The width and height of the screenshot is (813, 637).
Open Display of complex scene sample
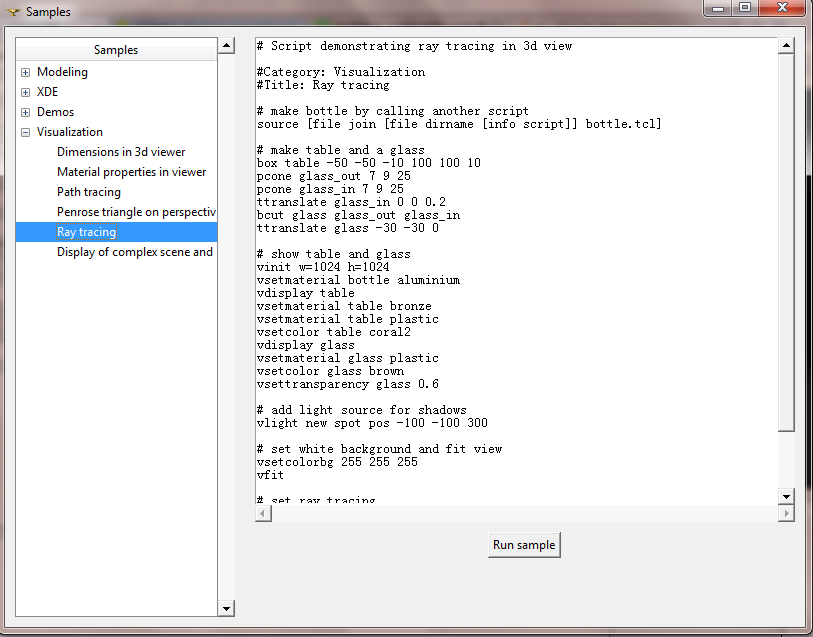click(134, 252)
